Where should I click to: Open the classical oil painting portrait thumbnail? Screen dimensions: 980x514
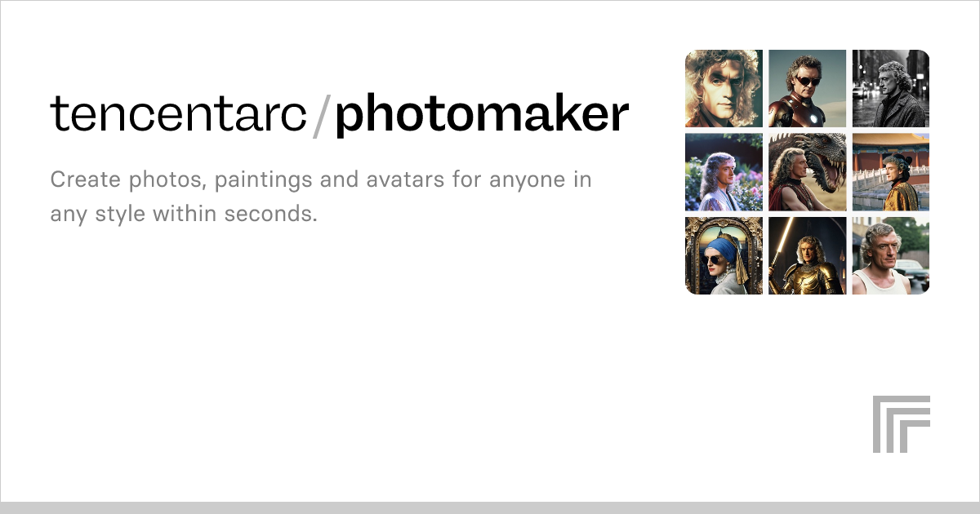pos(724,88)
